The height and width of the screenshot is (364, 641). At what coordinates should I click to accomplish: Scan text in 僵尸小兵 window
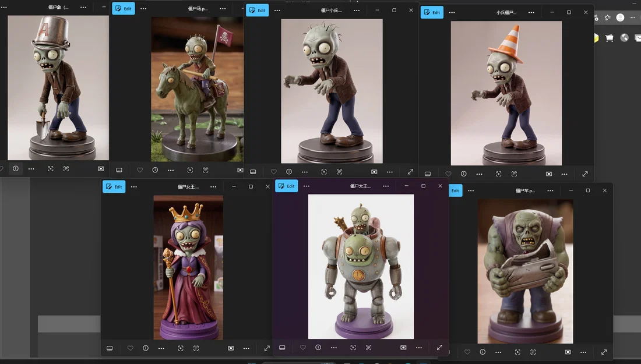pos(339,172)
